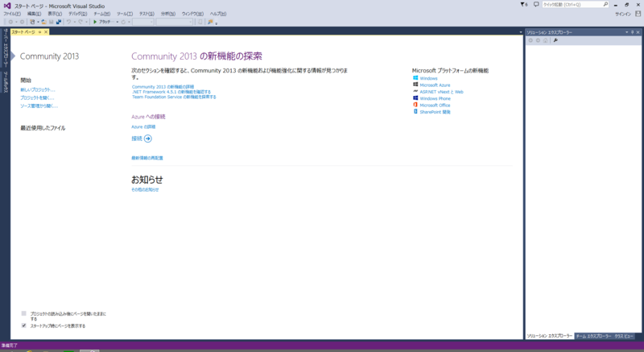Viewport: 644px width, 352px height.
Task: Open the サーバー エクスプローラー side tab
Action: [6, 48]
